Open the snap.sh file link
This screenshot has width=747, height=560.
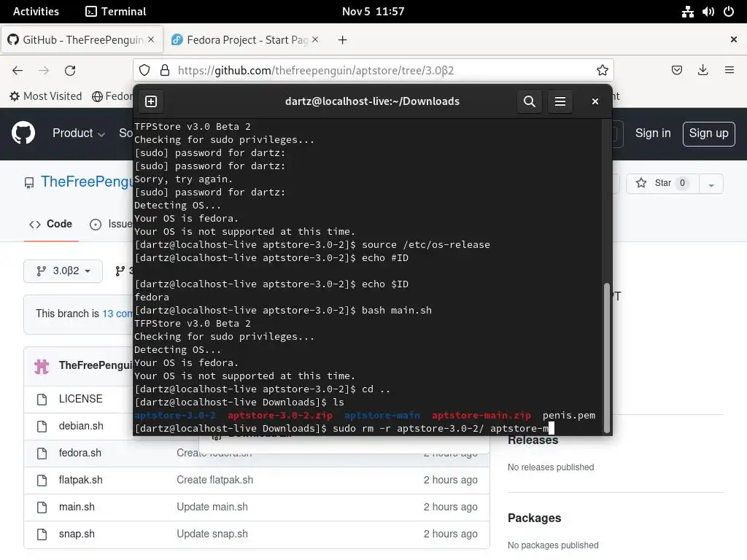click(x=77, y=534)
